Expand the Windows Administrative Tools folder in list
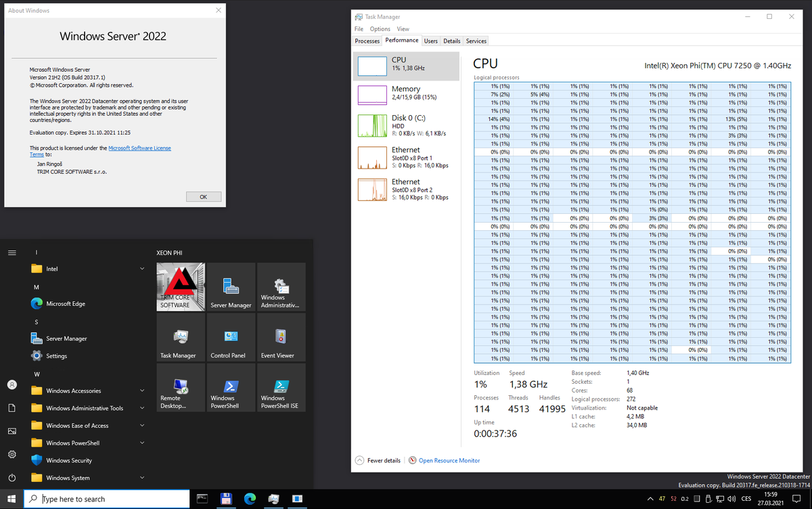 coord(88,408)
